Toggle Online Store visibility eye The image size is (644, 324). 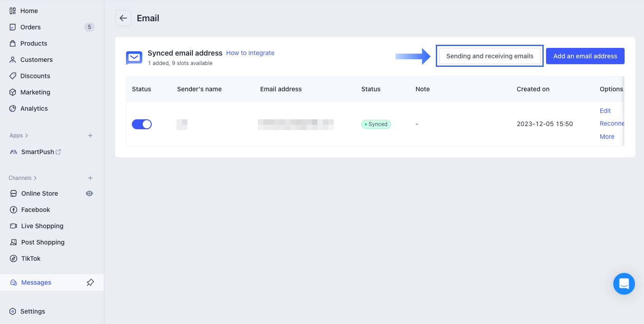coord(89,193)
